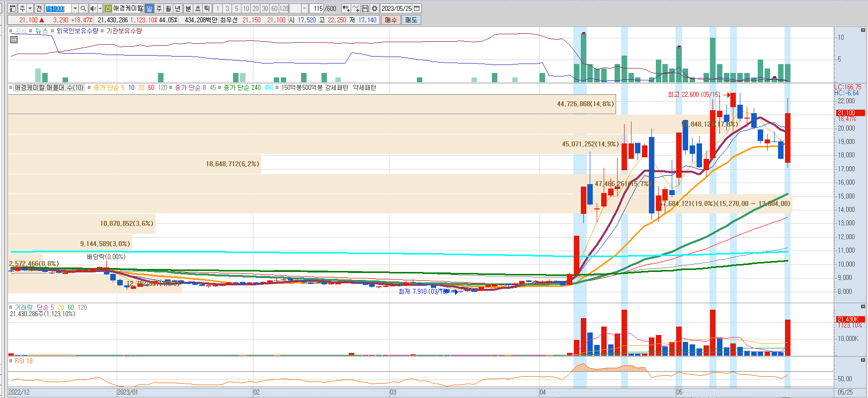Click the crosshair line tool icon

pos(356,8)
